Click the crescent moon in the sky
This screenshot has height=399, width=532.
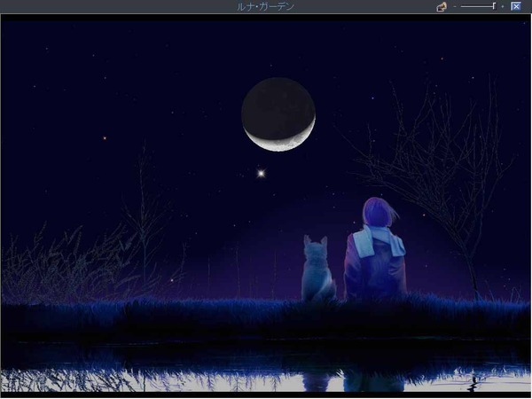pyautogui.click(x=278, y=114)
